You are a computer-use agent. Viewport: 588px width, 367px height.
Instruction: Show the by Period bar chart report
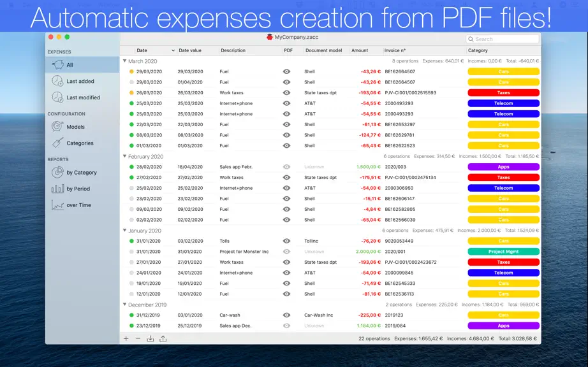point(57,189)
